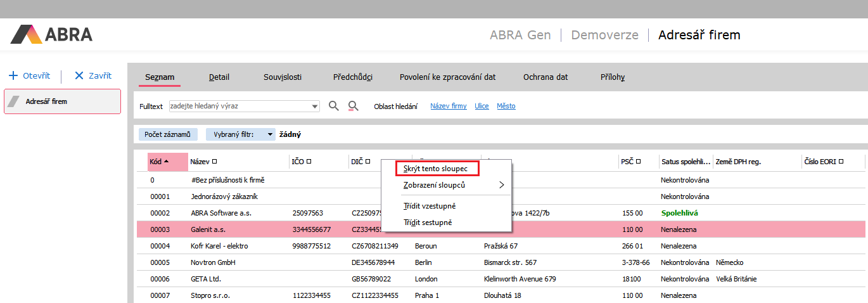Choose Skrýt tento sloupec from context menu

pos(436,169)
